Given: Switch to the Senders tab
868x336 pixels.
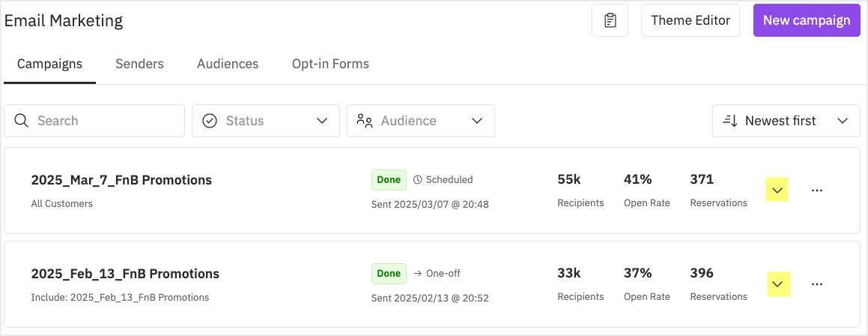Looking at the screenshot, I should pyautogui.click(x=139, y=64).
